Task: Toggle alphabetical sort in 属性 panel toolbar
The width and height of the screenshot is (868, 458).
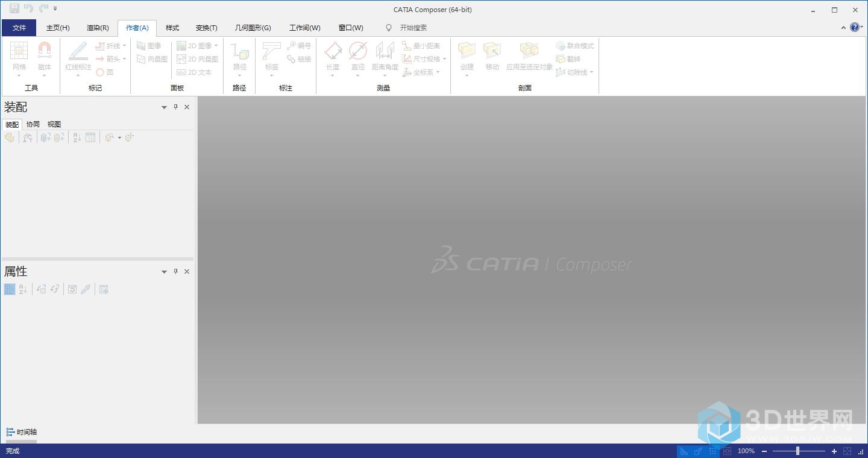Action: tap(23, 289)
